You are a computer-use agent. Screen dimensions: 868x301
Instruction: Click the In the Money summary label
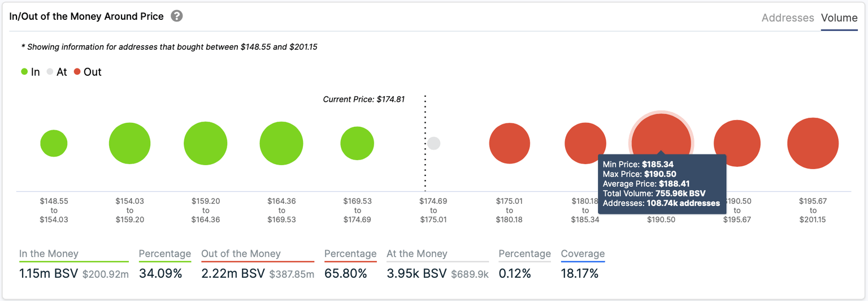pos(49,254)
